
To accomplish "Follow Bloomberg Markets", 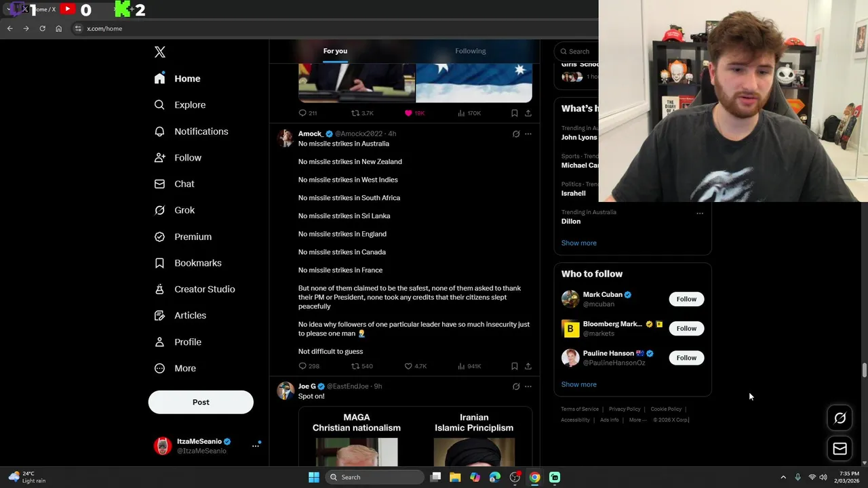I will point(686,328).
